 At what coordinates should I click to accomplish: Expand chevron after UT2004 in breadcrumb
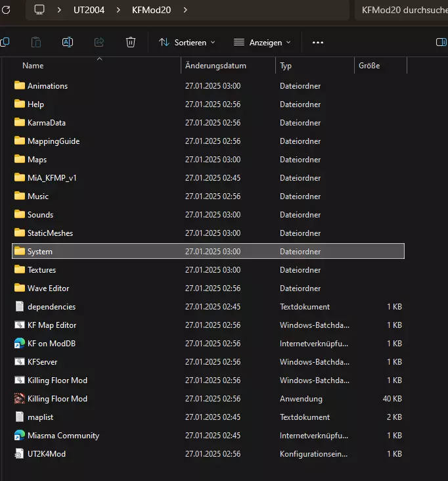pyautogui.click(x=118, y=10)
